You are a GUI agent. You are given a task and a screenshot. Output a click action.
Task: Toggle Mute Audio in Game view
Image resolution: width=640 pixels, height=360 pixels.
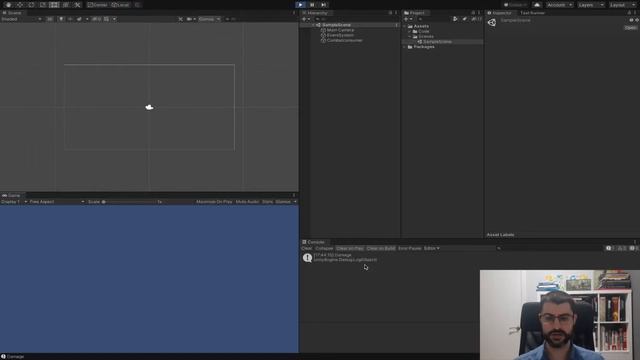tap(247, 202)
